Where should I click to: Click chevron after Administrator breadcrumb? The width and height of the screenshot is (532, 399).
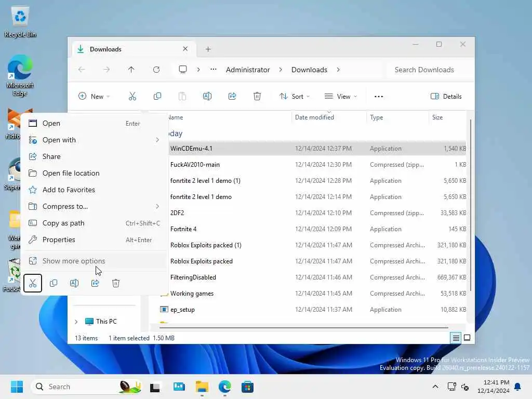pyautogui.click(x=281, y=70)
